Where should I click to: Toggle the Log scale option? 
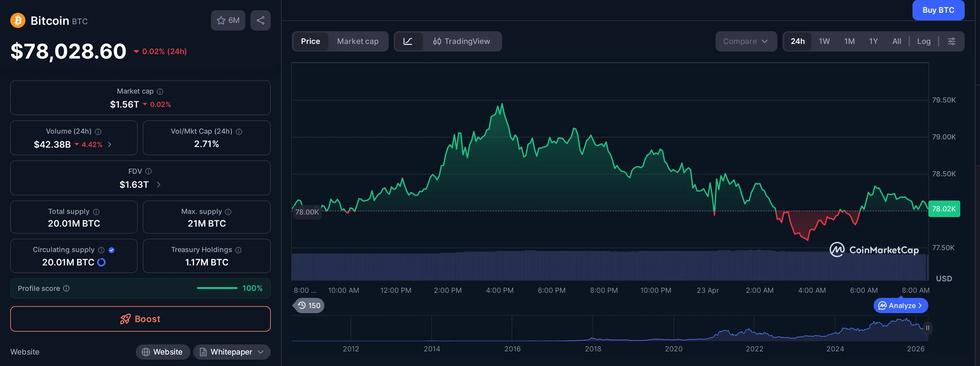[924, 41]
